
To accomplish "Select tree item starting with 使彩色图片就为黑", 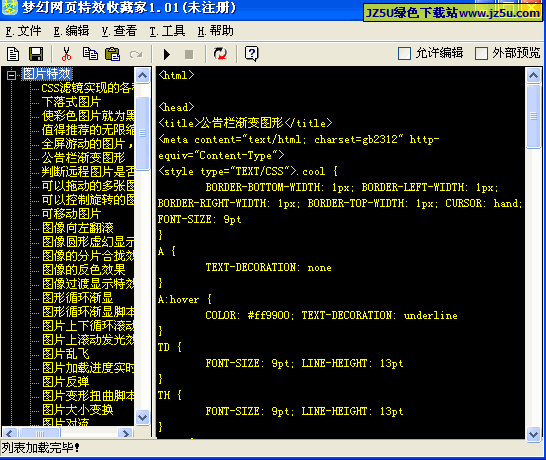I will coord(88,116).
